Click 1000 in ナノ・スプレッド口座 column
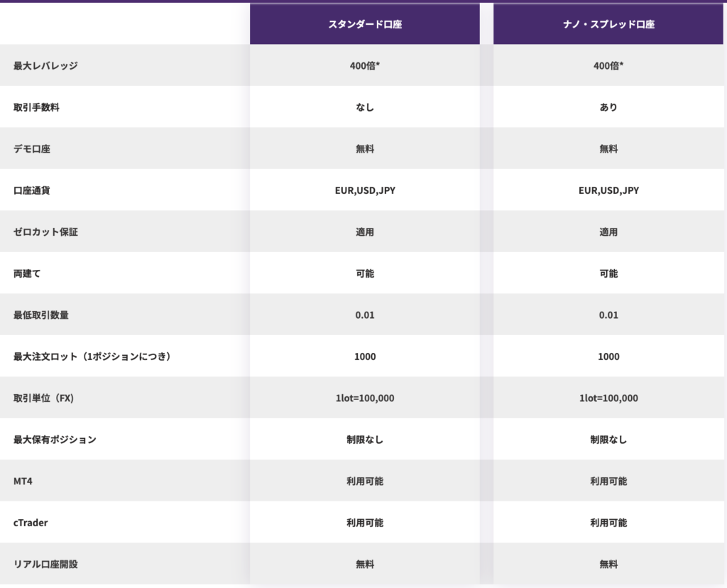Viewport: 727px width, 588px height. pos(608,356)
